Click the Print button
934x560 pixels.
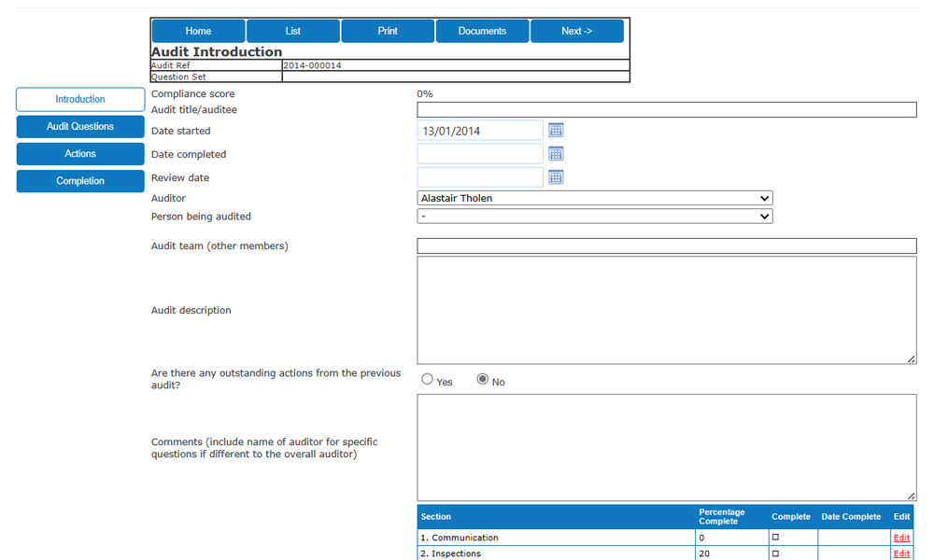click(388, 30)
